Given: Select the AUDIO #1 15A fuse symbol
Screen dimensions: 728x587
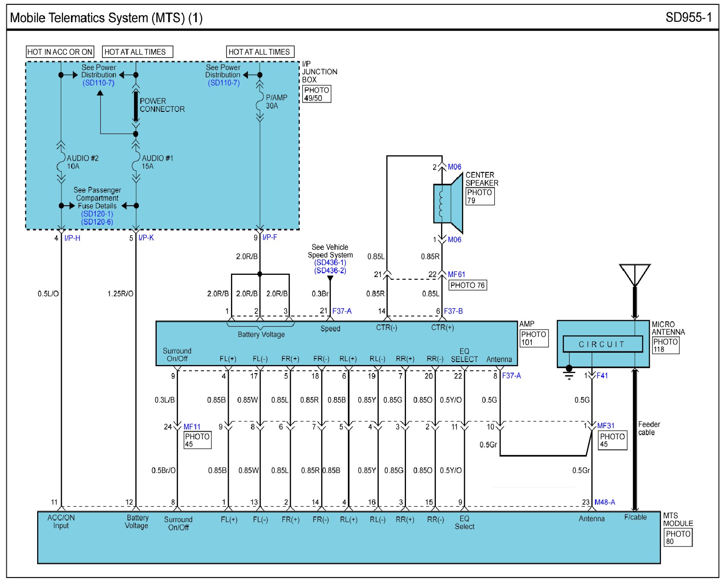Looking at the screenshot, I should [x=136, y=162].
